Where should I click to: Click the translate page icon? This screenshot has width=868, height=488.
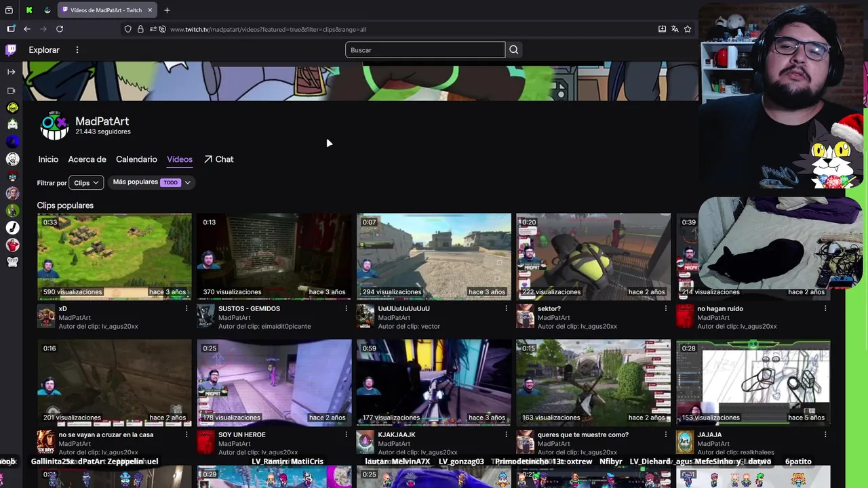675,29
